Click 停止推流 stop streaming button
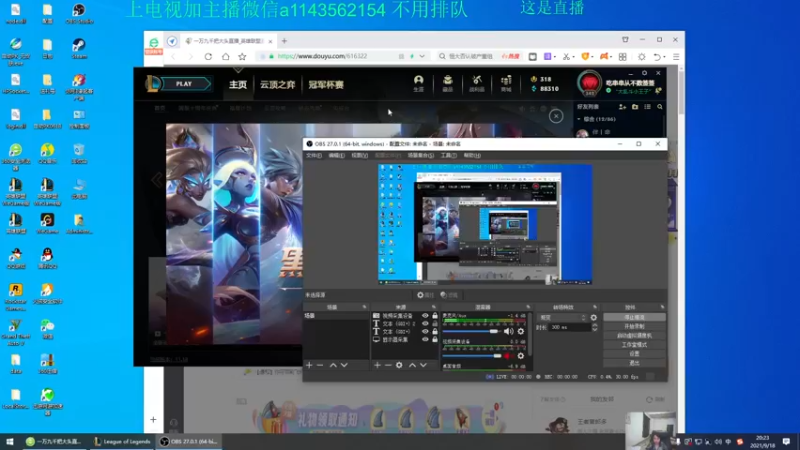This screenshot has width=800, height=450. pyautogui.click(x=634, y=317)
